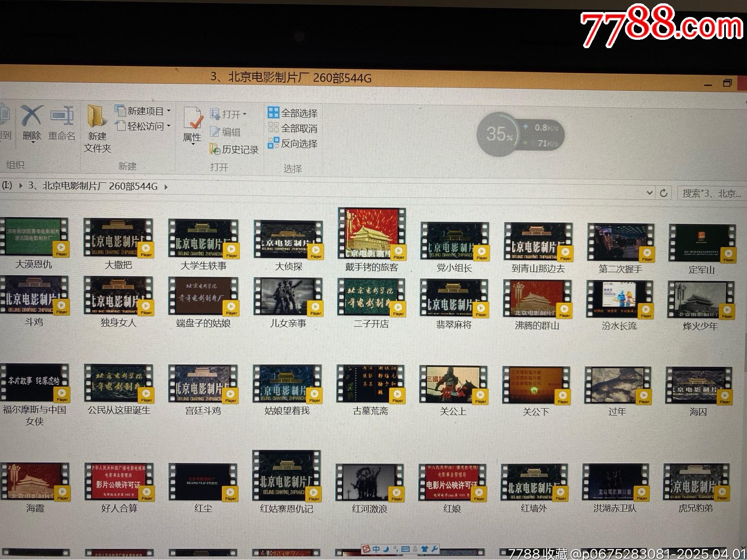Open the Properties (属性) button

(x=192, y=125)
